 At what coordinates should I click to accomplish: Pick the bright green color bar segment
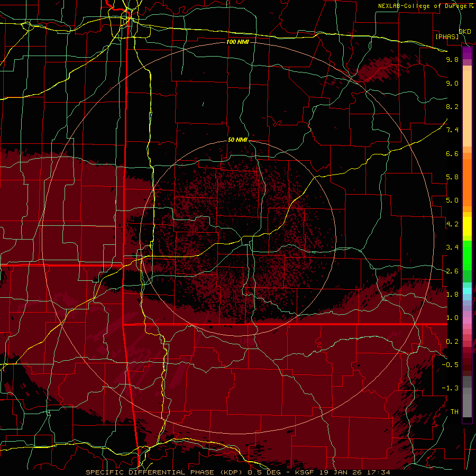pyautogui.click(x=467, y=255)
